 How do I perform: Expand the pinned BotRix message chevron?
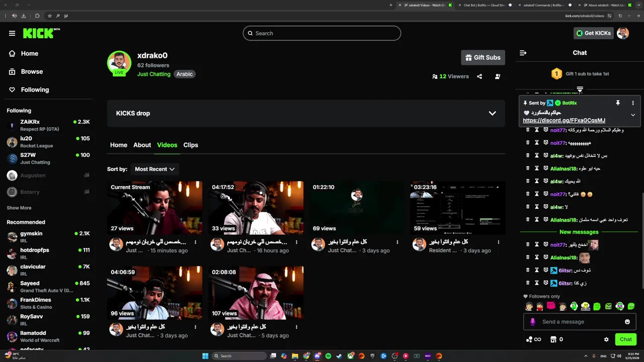pyautogui.click(x=633, y=115)
